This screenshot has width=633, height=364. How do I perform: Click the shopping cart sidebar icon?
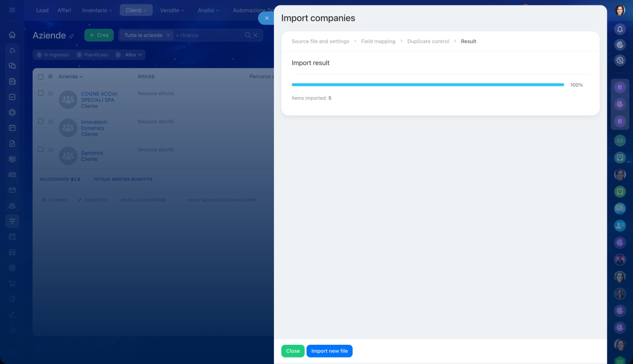[12, 283]
